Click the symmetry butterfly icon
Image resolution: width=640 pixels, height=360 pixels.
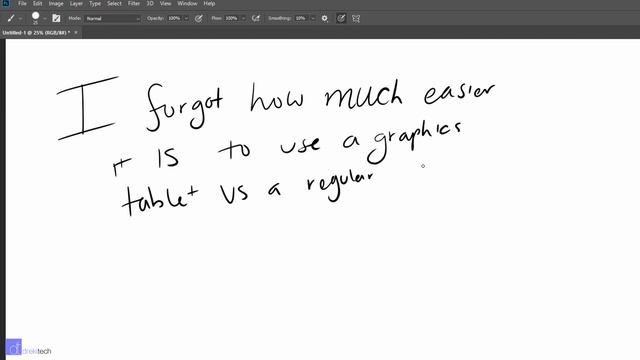(x=356, y=19)
